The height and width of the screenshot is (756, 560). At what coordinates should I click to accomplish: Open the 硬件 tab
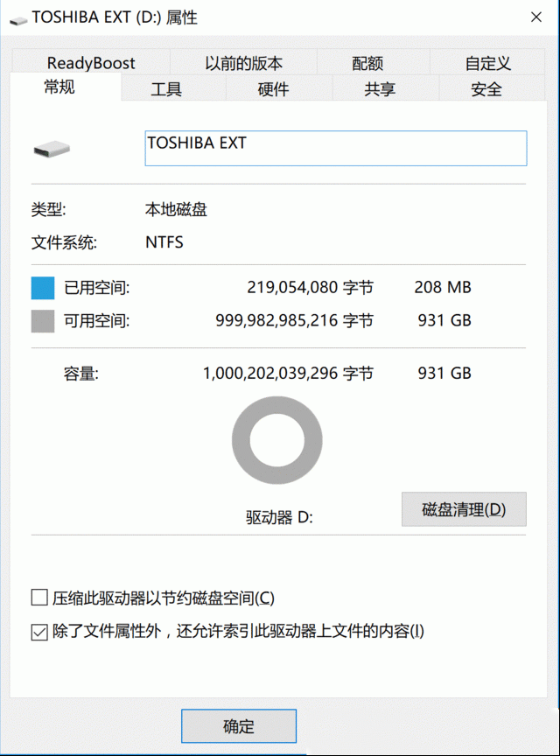(274, 88)
